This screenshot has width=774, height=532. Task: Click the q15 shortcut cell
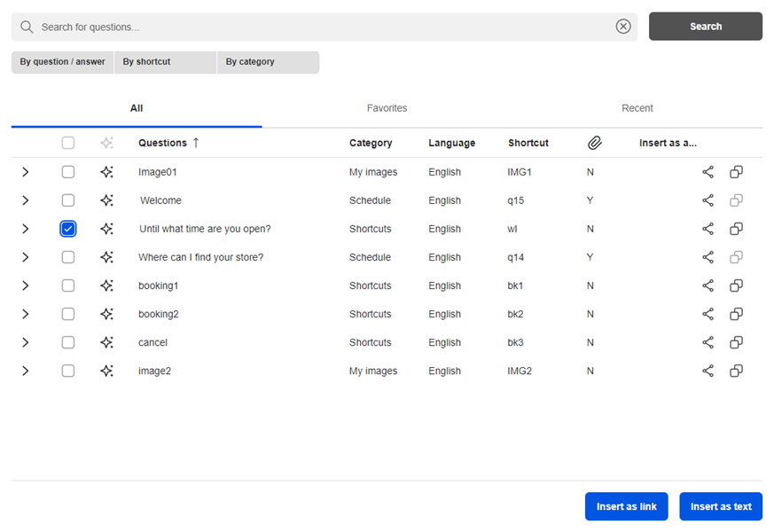coord(516,200)
